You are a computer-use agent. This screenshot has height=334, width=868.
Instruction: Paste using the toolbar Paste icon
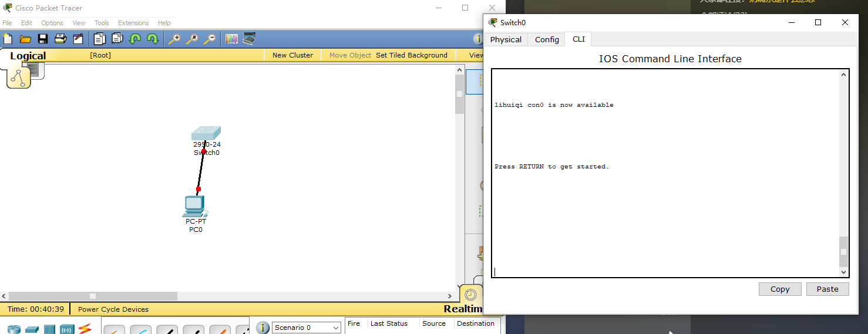coord(117,39)
